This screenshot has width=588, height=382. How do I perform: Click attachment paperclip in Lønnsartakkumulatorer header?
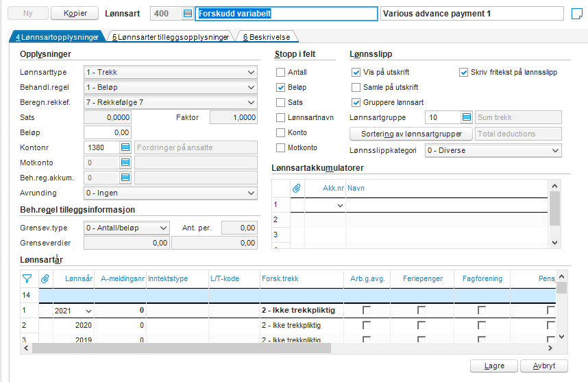(297, 188)
